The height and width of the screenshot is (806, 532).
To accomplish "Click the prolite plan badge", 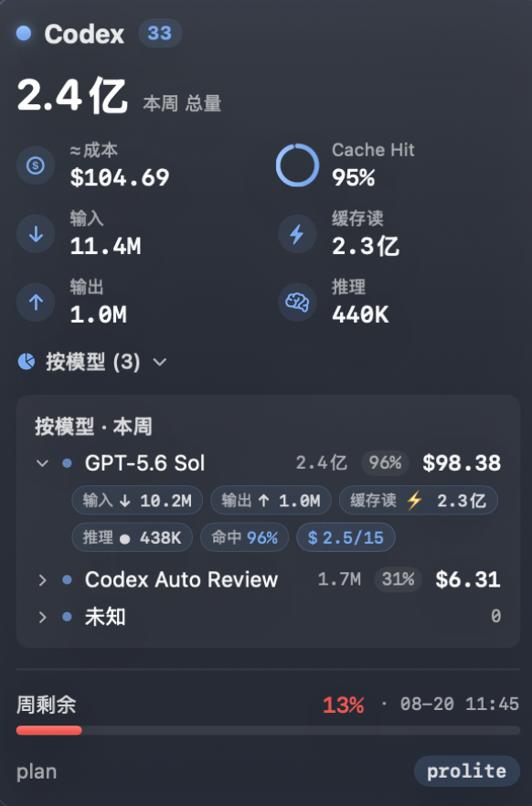I will point(467,771).
